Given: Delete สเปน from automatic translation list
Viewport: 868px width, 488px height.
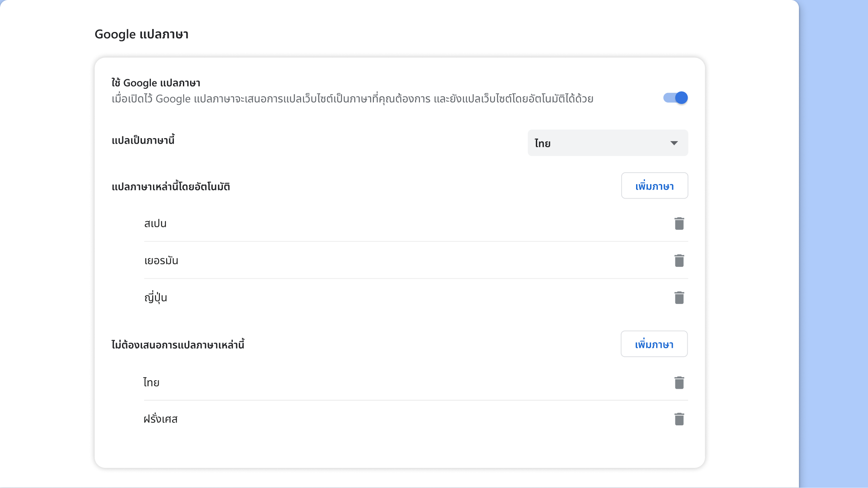Looking at the screenshot, I should 679,223.
